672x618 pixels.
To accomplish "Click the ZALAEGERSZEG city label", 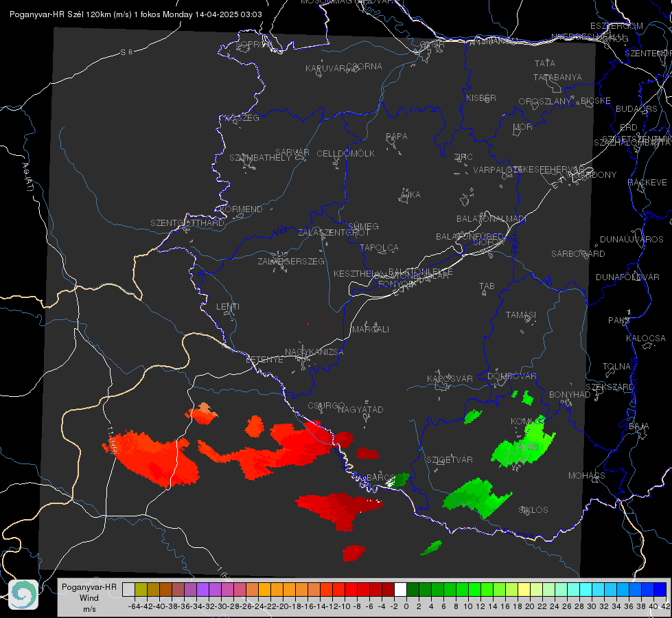I will 290,261.
